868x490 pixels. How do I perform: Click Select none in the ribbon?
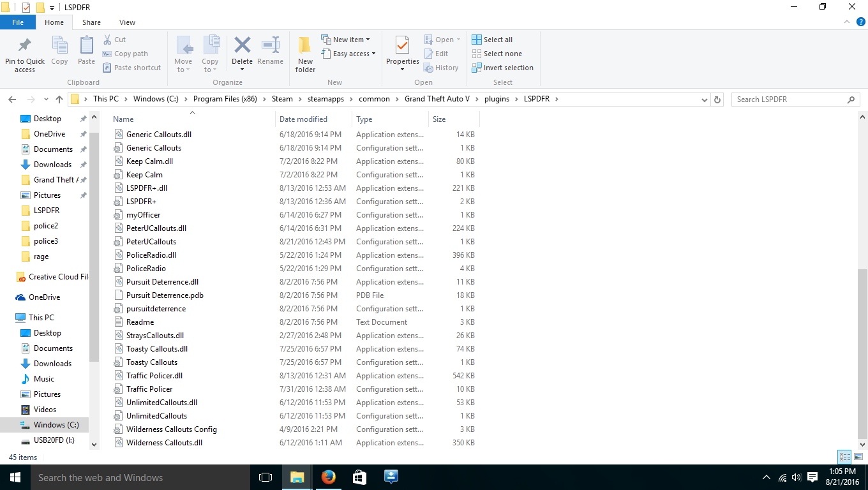[497, 54]
